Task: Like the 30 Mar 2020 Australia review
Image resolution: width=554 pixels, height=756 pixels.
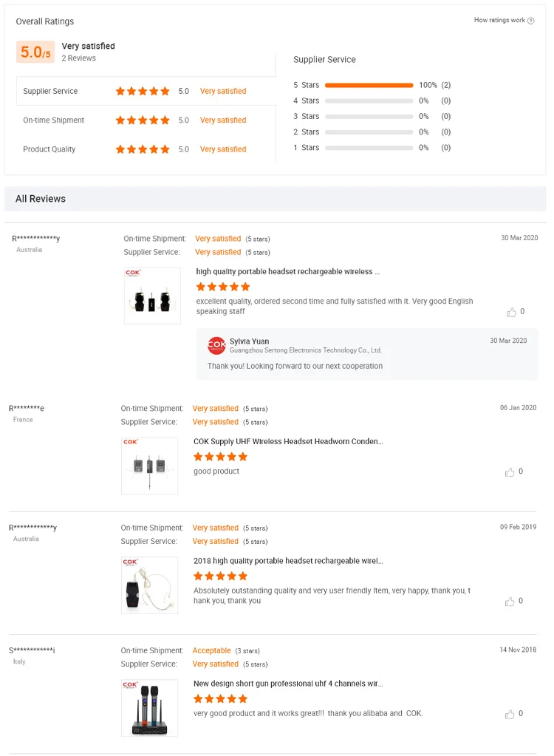Action: (x=511, y=313)
